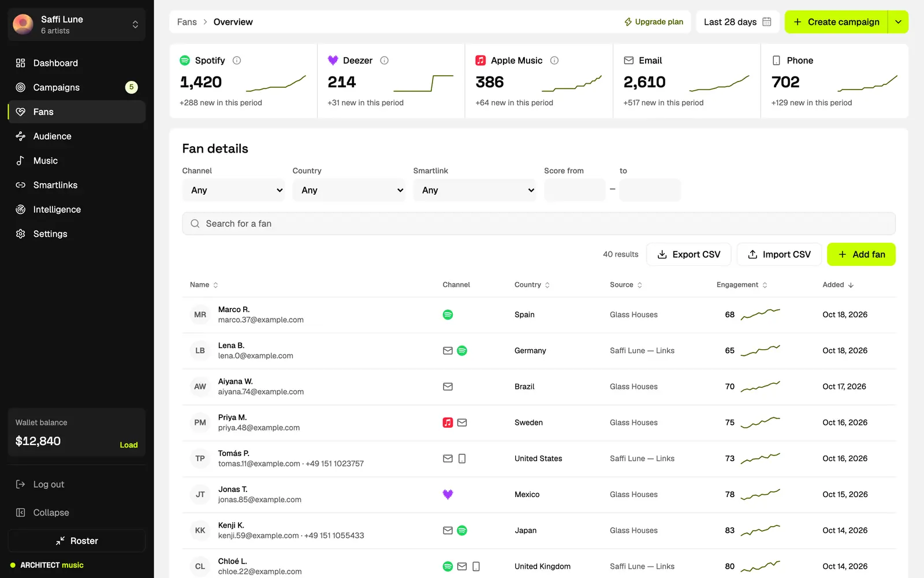Click the search magnifier icon
This screenshot has height=578, width=924.
(x=195, y=224)
